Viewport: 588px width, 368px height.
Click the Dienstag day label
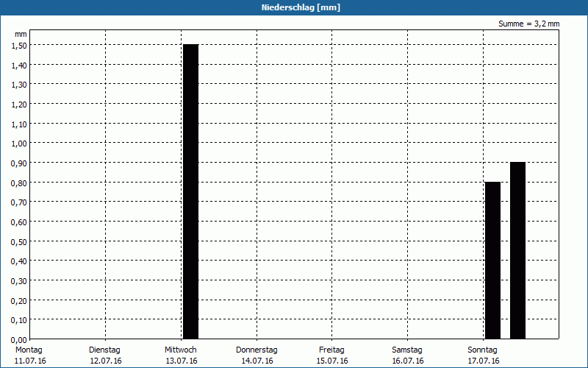tap(104, 350)
